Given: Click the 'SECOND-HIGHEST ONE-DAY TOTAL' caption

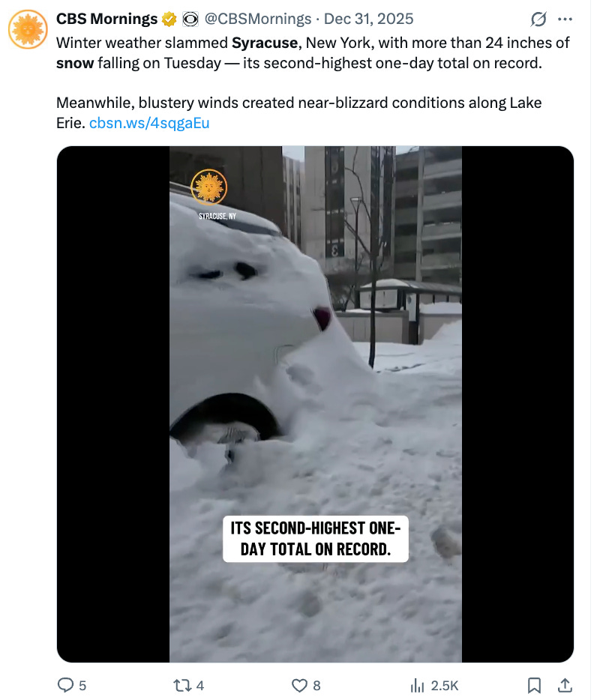Looking at the screenshot, I should tap(316, 538).
